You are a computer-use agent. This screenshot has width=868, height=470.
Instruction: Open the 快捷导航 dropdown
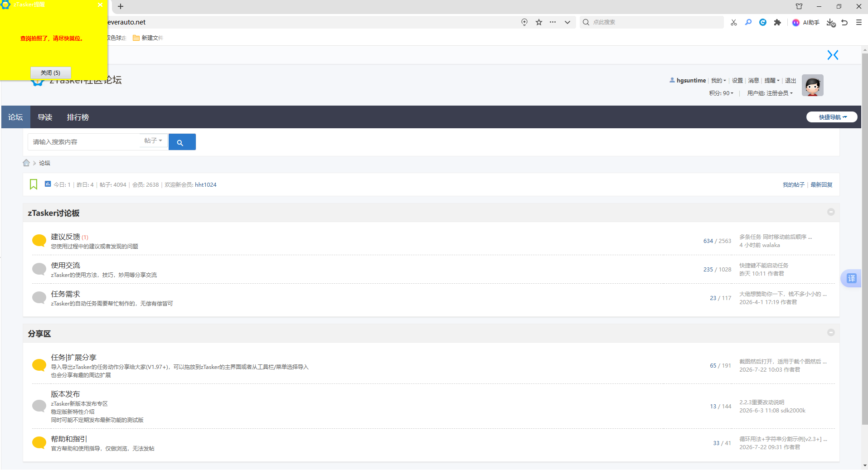coord(832,117)
